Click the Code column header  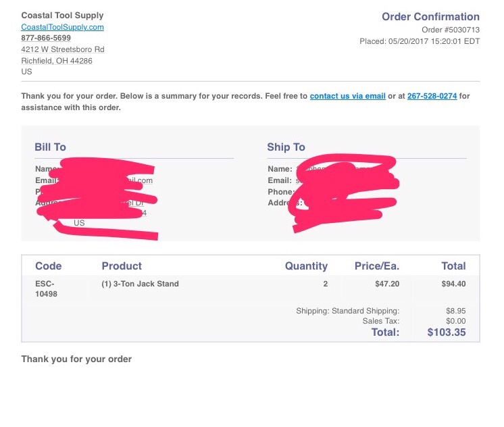(48, 266)
